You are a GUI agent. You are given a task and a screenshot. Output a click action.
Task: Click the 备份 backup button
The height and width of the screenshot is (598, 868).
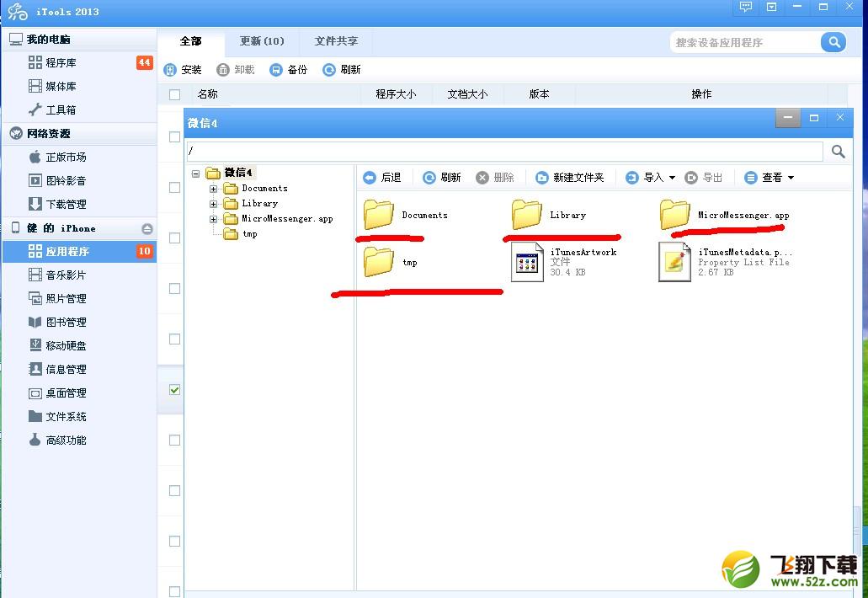click(x=289, y=70)
